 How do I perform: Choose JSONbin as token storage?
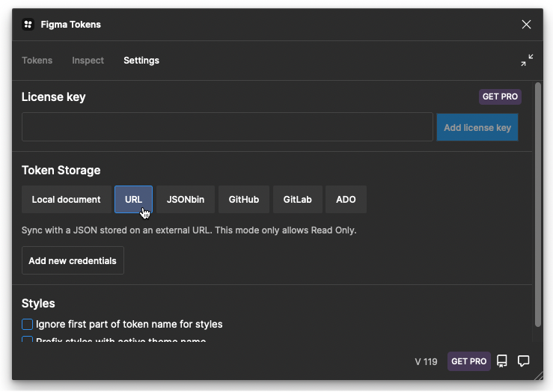click(x=186, y=200)
